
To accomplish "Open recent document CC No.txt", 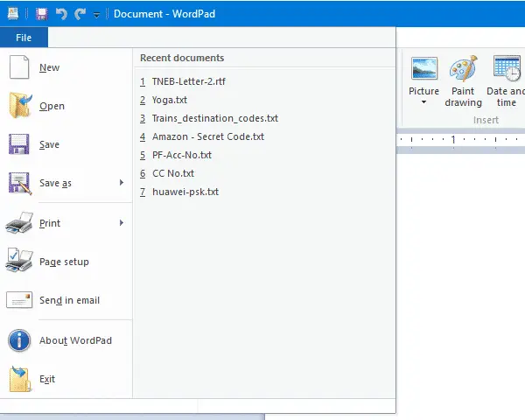I will pyautogui.click(x=264, y=173).
